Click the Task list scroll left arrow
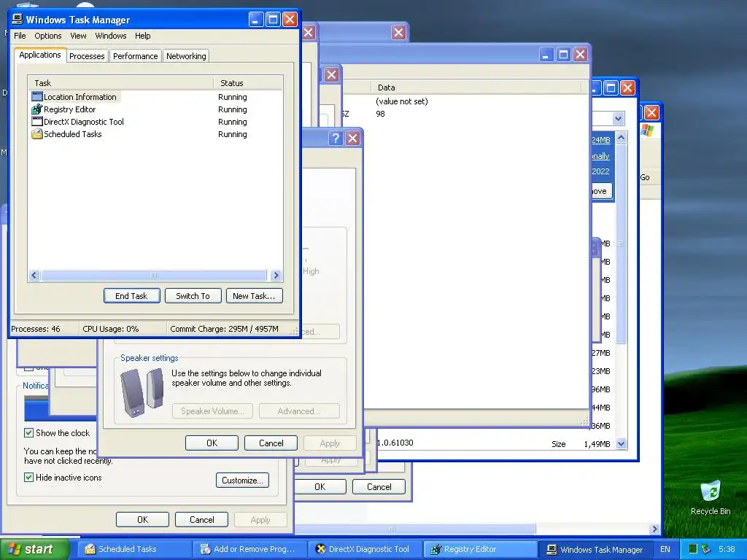The width and height of the screenshot is (747, 560). pyautogui.click(x=34, y=275)
